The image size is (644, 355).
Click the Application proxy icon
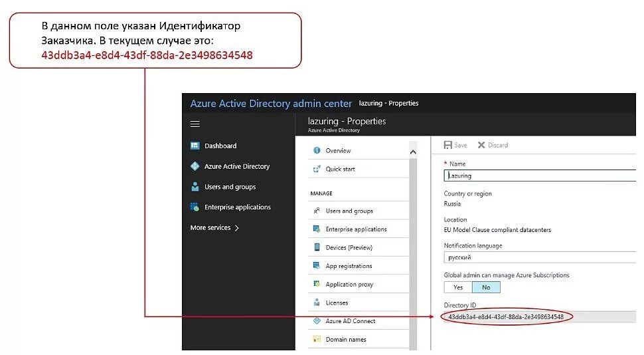pyautogui.click(x=317, y=284)
